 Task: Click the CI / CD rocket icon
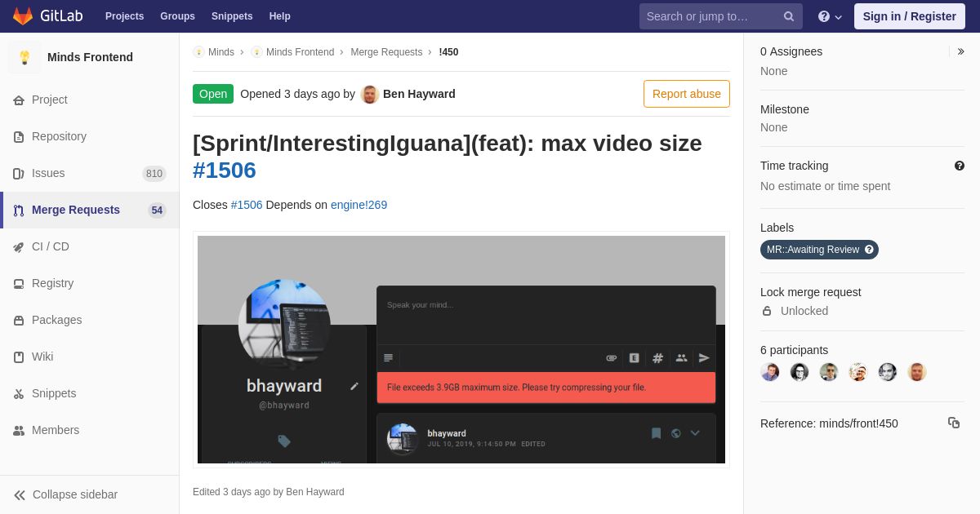(x=19, y=247)
